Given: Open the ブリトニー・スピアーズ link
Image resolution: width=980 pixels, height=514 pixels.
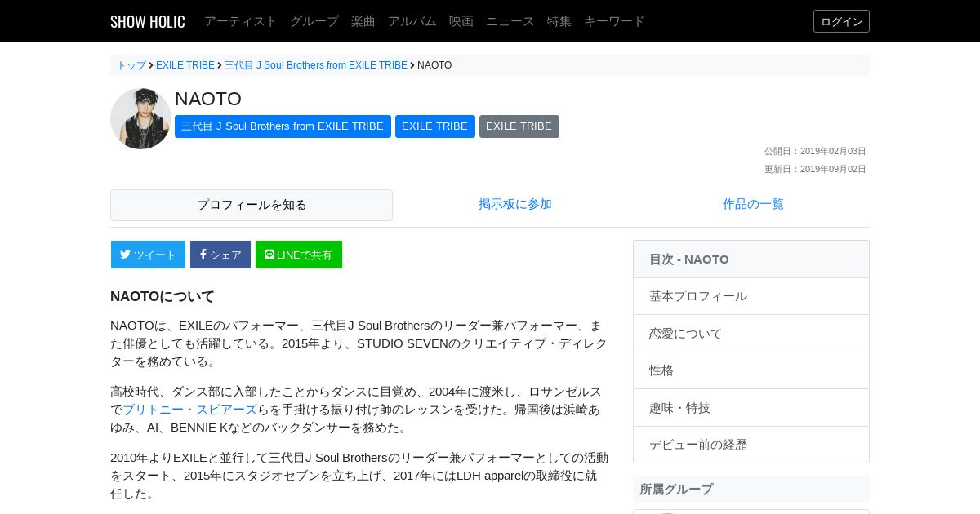Looking at the screenshot, I should point(189,410).
